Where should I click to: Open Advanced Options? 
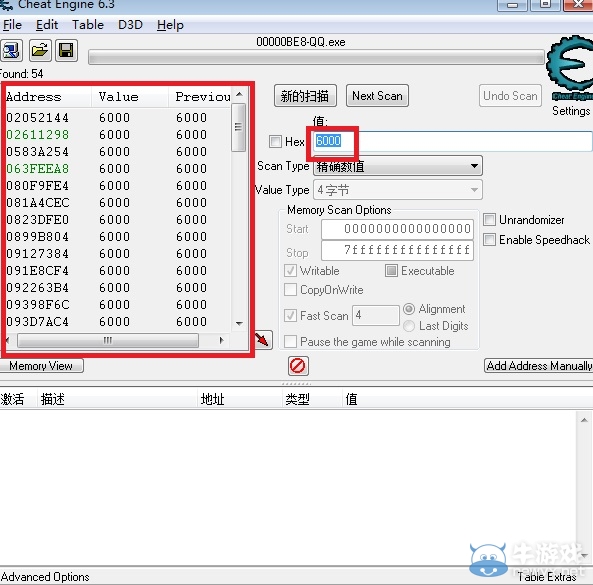[x=45, y=577]
